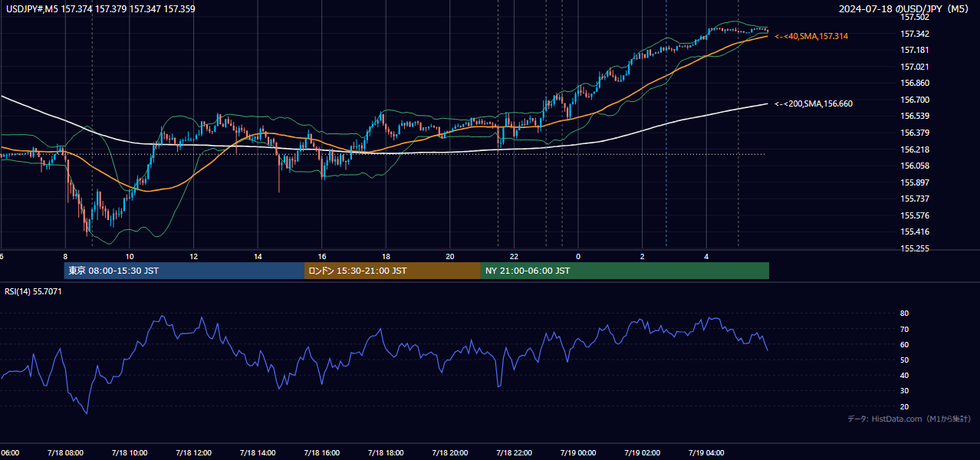Click price axis value 156.058
Image resolution: width=980 pixels, height=460 pixels.
click(x=914, y=166)
